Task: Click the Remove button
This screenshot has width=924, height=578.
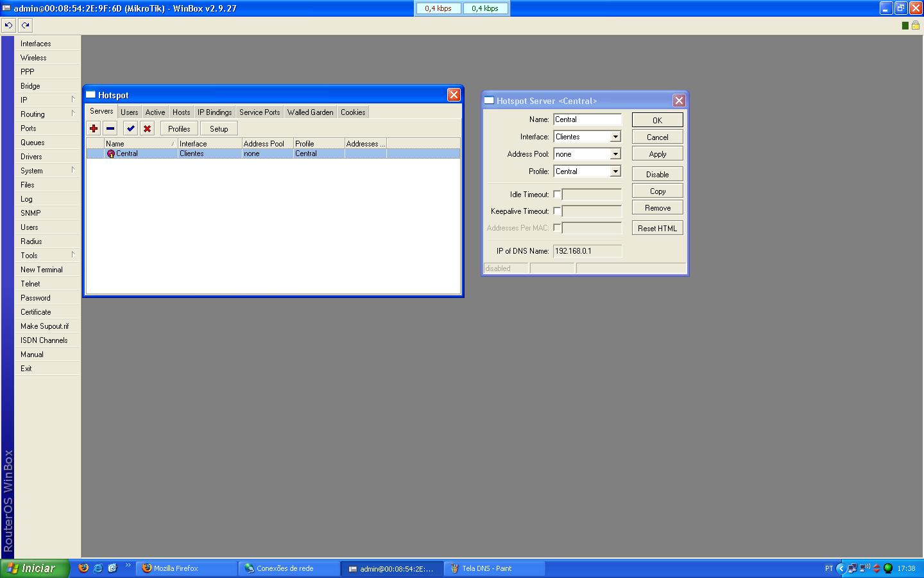Action: [658, 207]
